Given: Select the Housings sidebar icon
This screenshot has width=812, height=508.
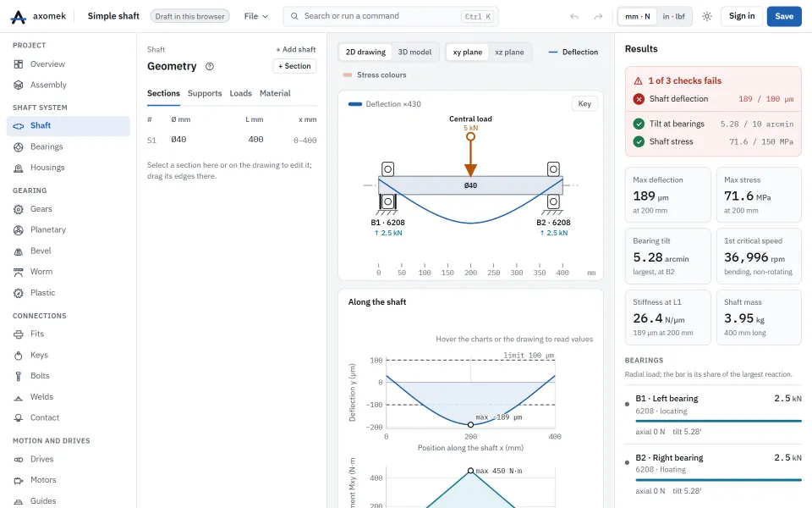Looking at the screenshot, I should tap(18, 168).
